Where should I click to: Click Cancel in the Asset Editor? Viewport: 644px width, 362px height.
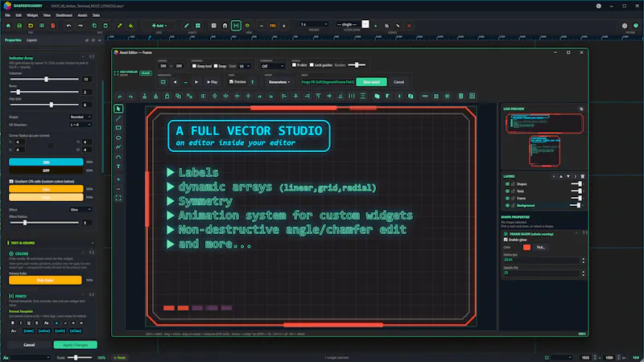tap(398, 82)
